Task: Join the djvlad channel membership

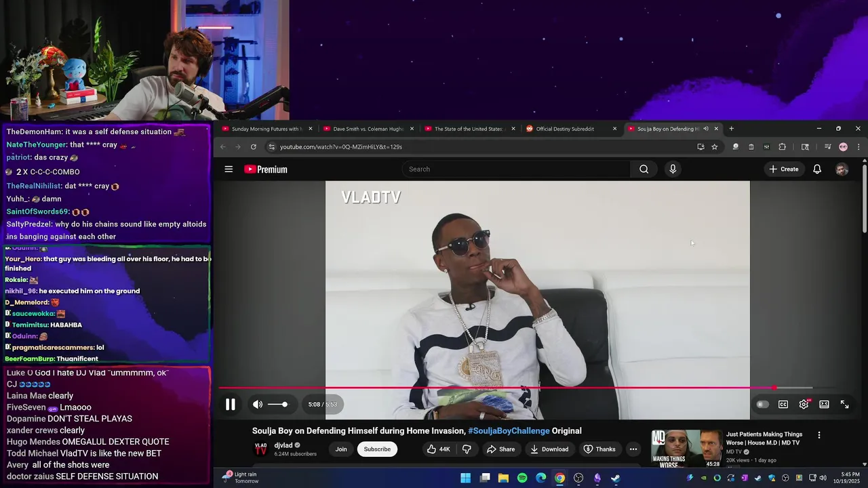Action: (341, 449)
